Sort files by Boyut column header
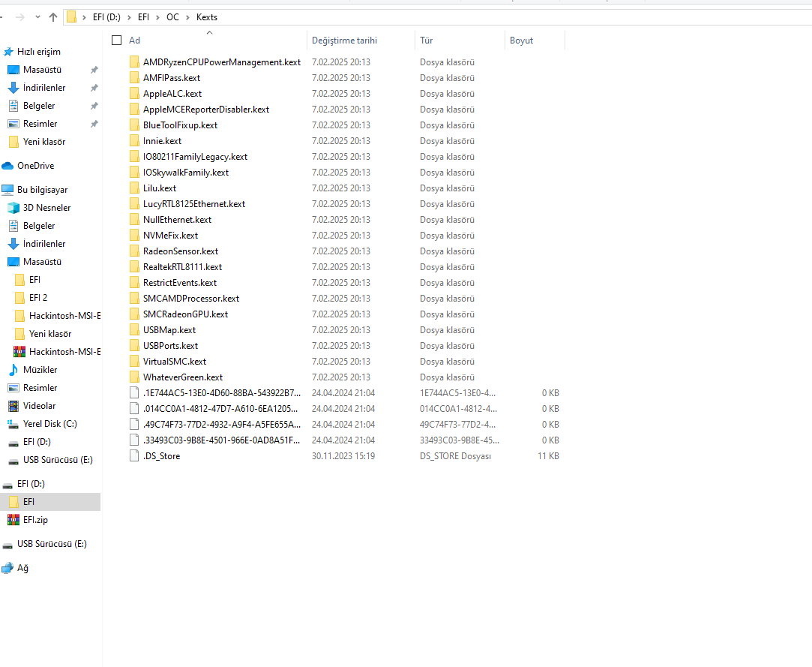The image size is (812, 667). click(521, 41)
